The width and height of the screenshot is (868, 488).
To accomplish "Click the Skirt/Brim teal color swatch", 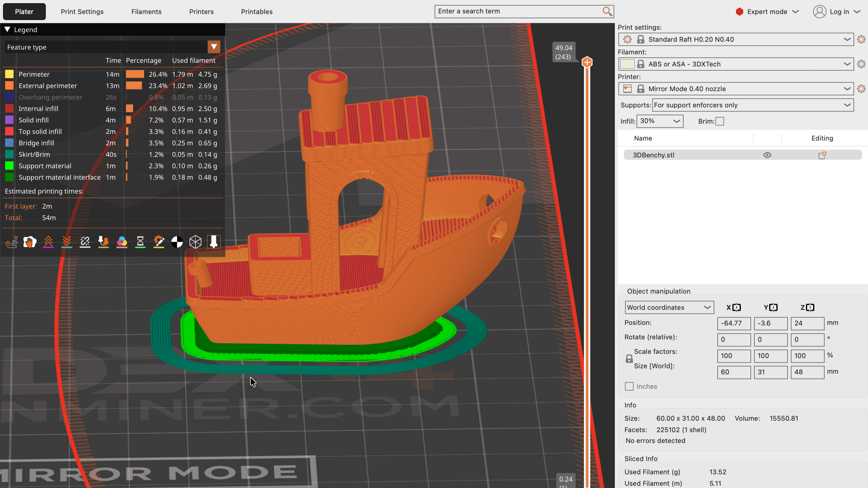I will (9, 155).
